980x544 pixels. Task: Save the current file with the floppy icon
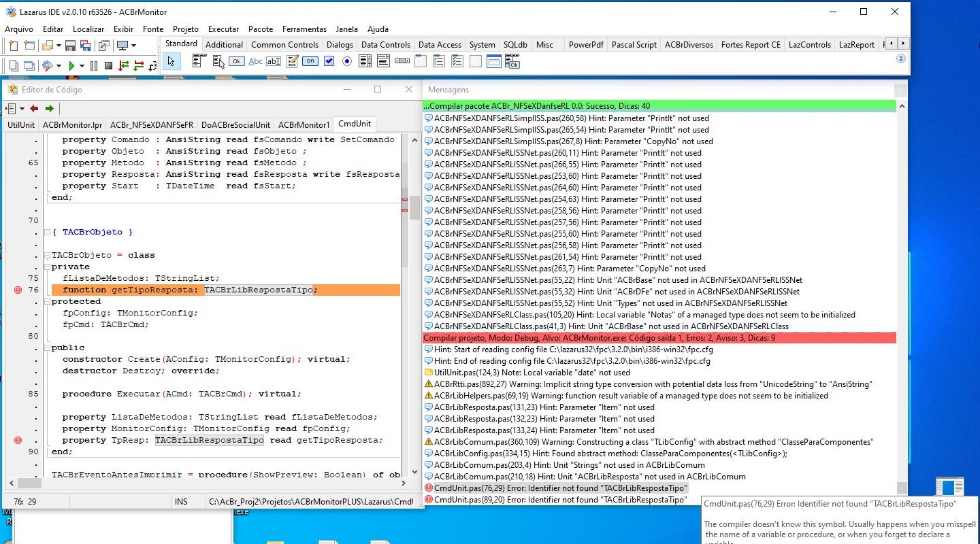[70, 46]
